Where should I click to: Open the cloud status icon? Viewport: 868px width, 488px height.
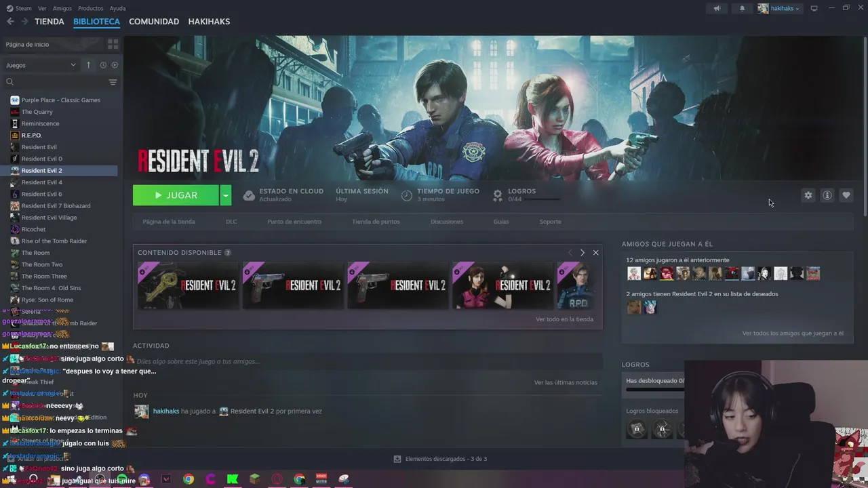[249, 195]
